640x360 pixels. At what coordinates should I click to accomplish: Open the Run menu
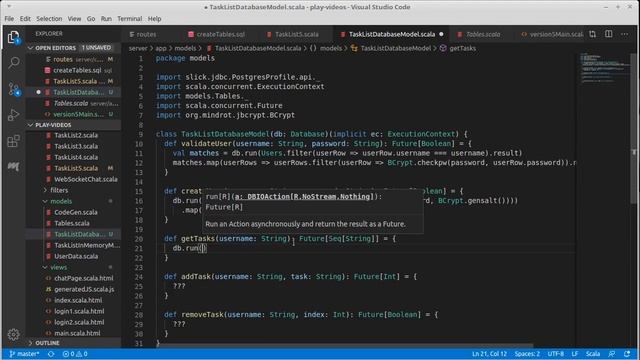pos(106,19)
